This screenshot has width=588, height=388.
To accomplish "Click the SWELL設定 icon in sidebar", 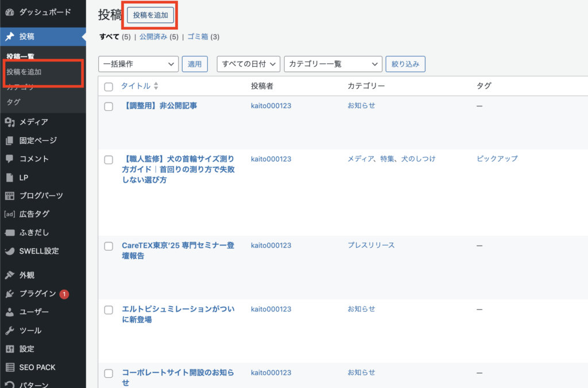I will pos(10,251).
